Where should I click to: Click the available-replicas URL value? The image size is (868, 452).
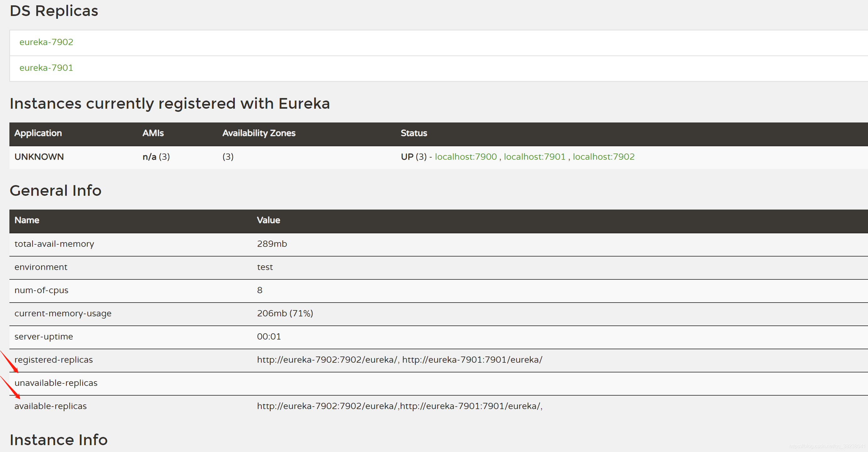click(399, 406)
